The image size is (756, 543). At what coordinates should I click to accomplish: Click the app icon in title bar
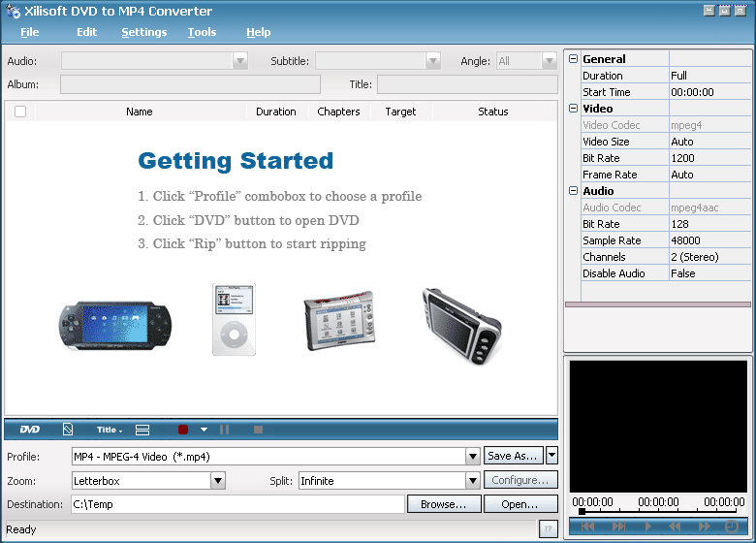coord(13,11)
